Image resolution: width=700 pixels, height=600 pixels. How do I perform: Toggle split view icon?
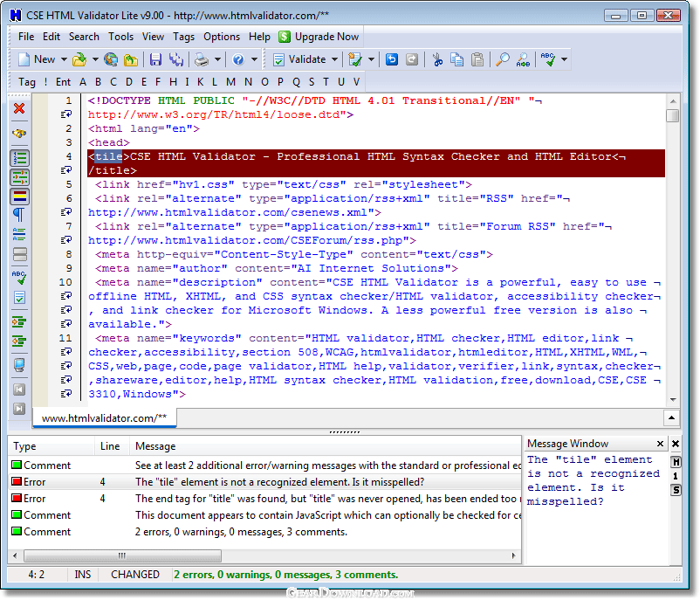20,255
